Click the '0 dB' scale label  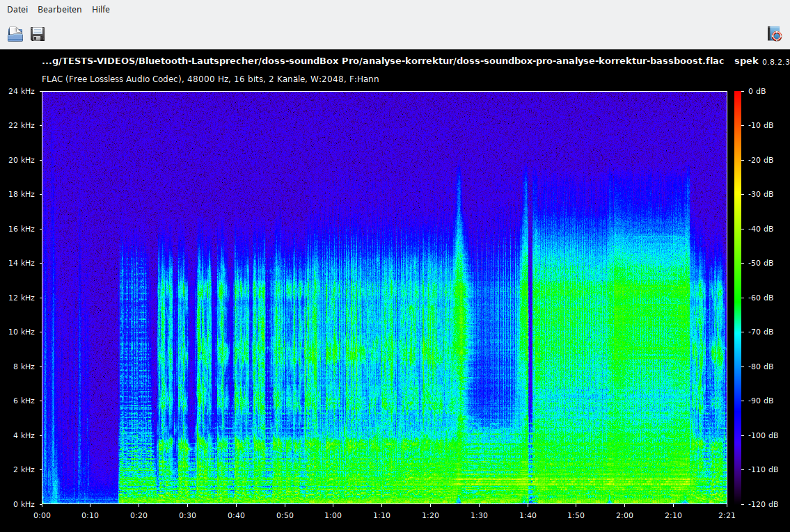757,91
